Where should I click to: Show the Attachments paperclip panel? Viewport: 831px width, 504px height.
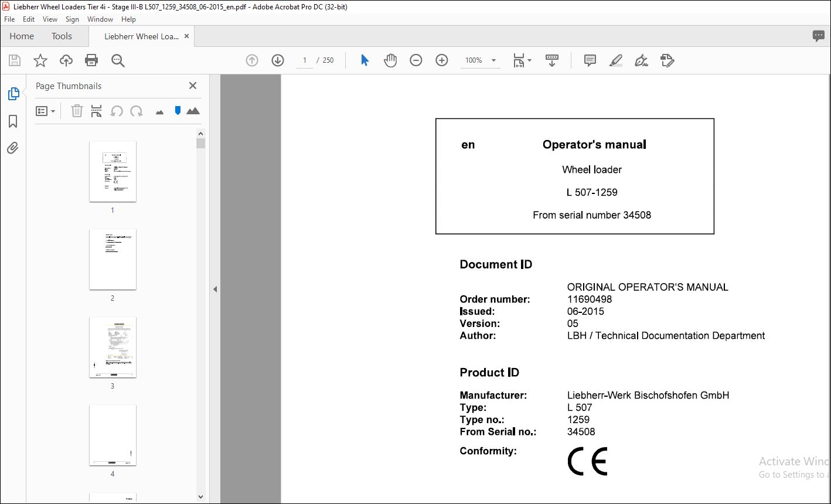pyautogui.click(x=13, y=148)
